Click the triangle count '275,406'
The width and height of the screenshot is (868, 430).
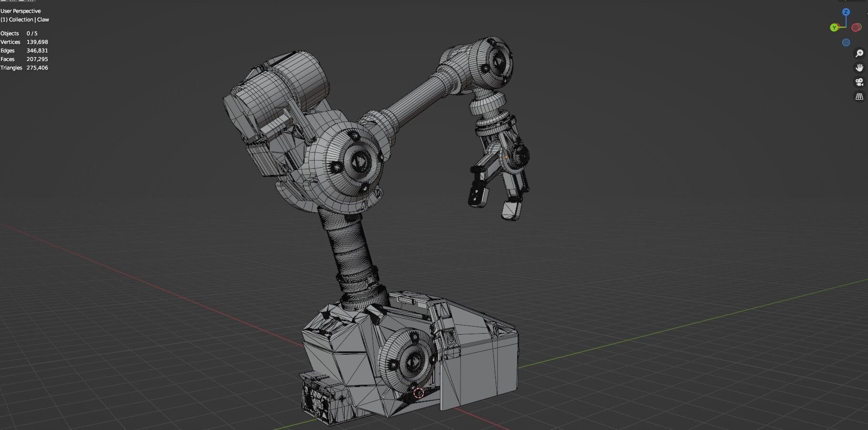pos(37,68)
